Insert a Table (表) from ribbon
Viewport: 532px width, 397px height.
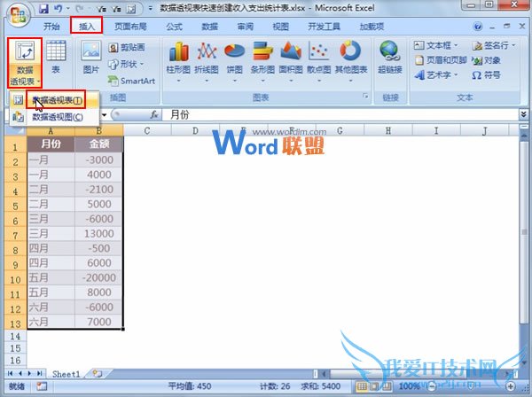coord(56,58)
